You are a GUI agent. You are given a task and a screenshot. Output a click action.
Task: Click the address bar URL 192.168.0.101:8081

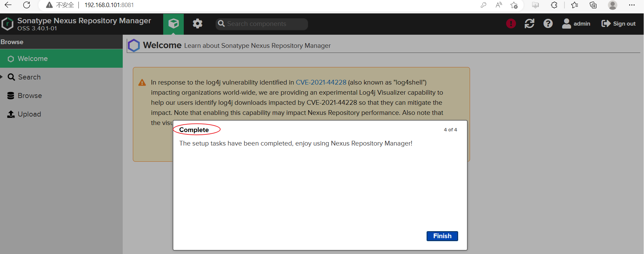[x=109, y=5]
